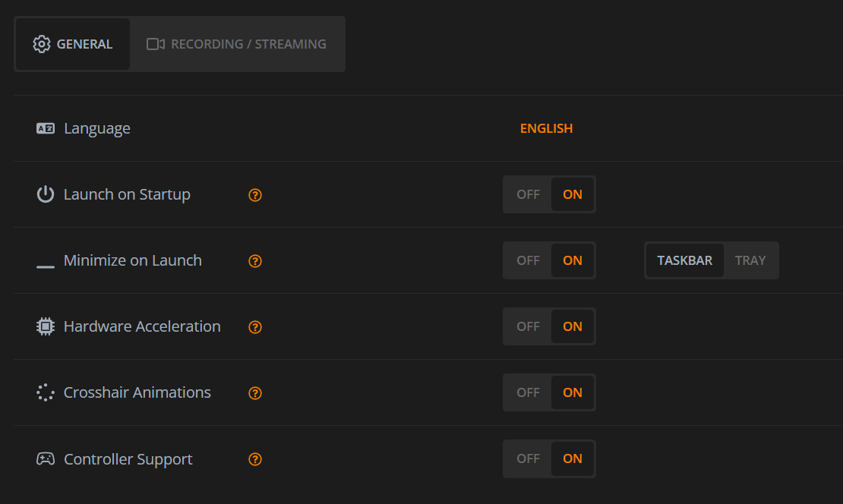Click the gamepad icon beside Controller Support

coord(45,458)
